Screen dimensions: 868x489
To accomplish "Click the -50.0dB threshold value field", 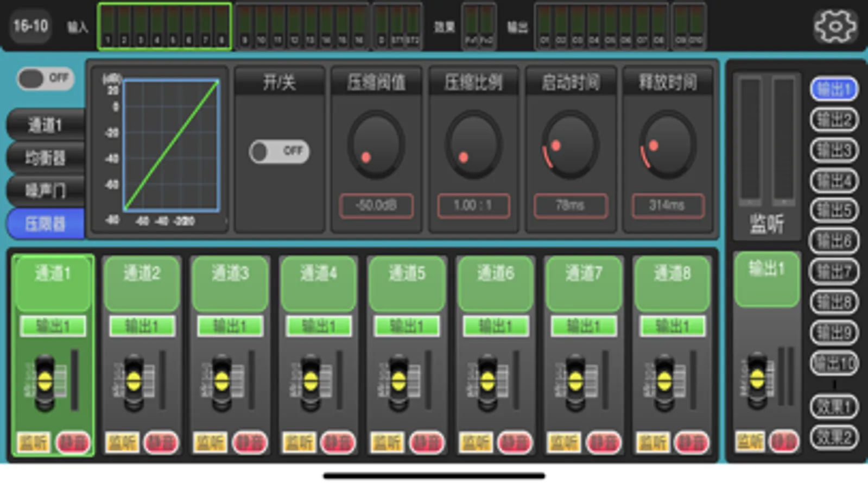I will (x=376, y=205).
